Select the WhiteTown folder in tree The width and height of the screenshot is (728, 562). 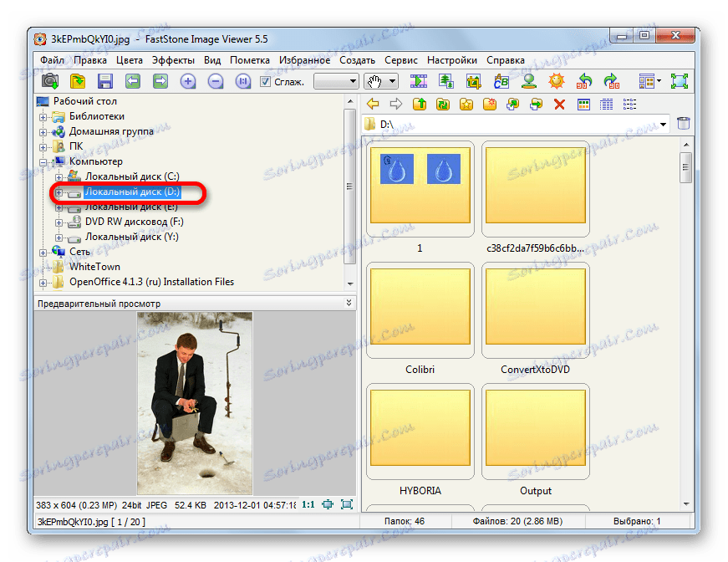point(94,267)
